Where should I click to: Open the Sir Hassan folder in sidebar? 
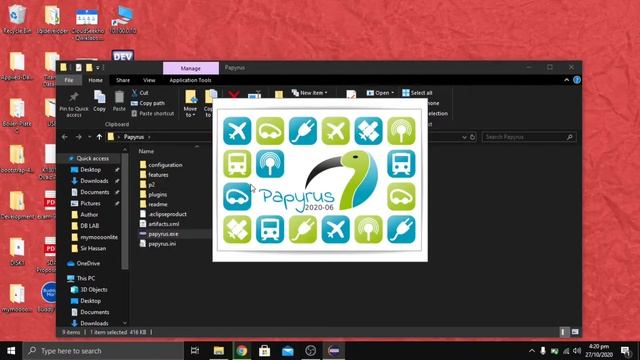[x=93, y=248]
